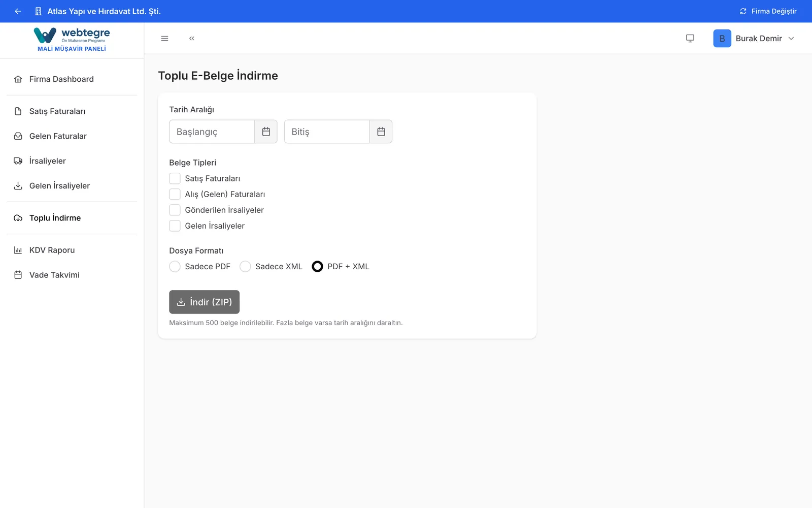Open Gelen Faturalar menu item
The height and width of the screenshot is (508, 812).
[x=72, y=136]
